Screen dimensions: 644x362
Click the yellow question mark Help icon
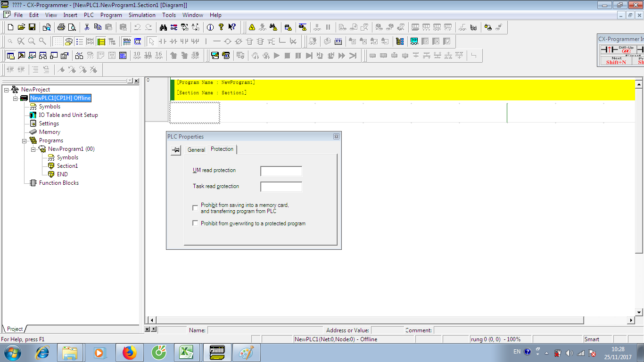221,27
